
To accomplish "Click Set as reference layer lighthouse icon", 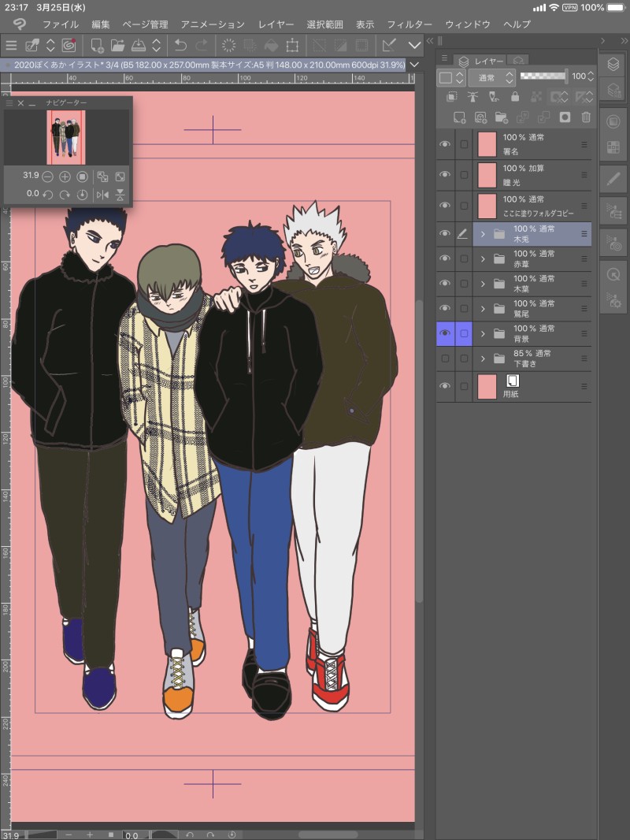I will [x=472, y=96].
